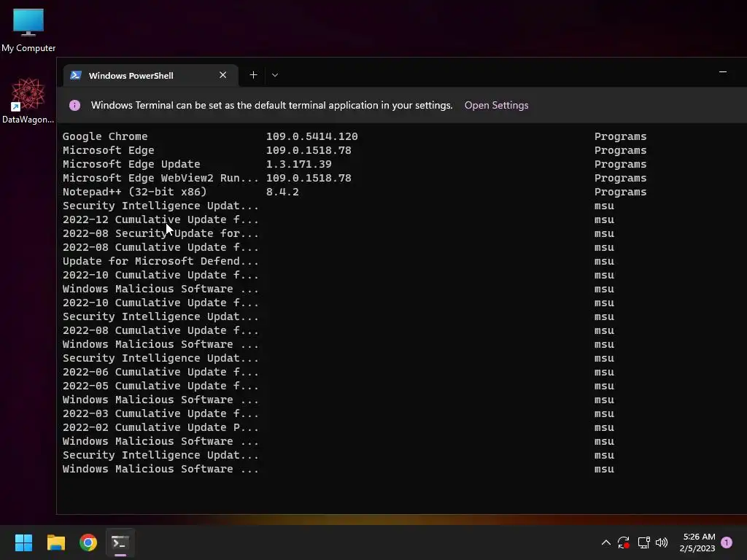The width and height of the screenshot is (747, 560).
Task: Open the clock showing 5:26 AM
Action: pyautogui.click(x=698, y=542)
